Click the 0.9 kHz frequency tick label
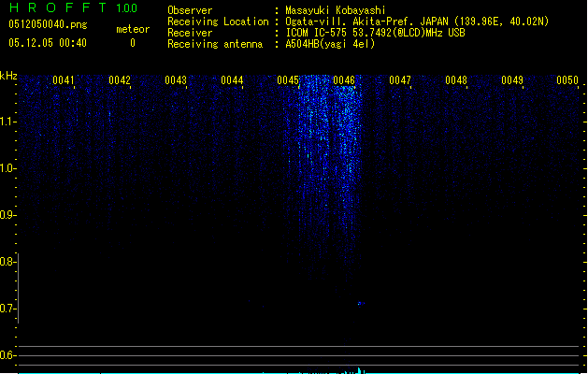This screenshot has height=374, width=588. pyautogui.click(x=7, y=214)
